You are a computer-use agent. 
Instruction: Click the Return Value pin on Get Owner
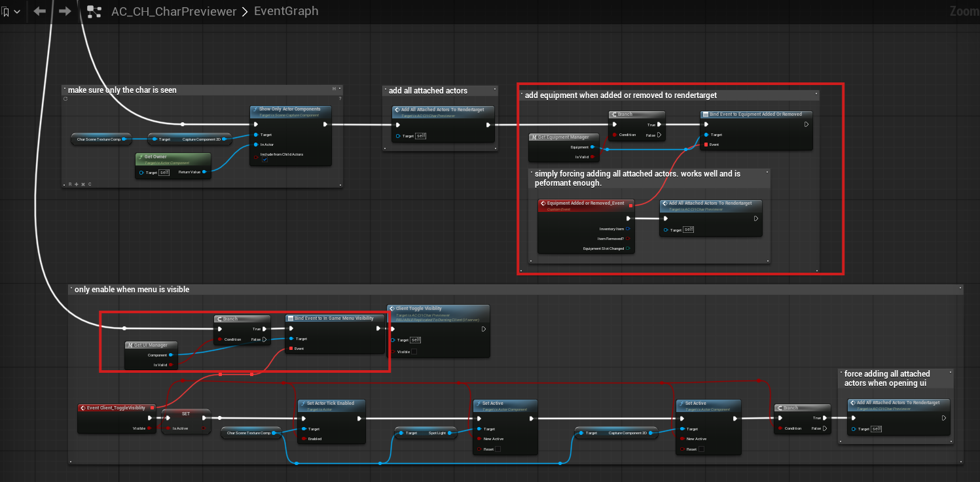click(x=204, y=172)
